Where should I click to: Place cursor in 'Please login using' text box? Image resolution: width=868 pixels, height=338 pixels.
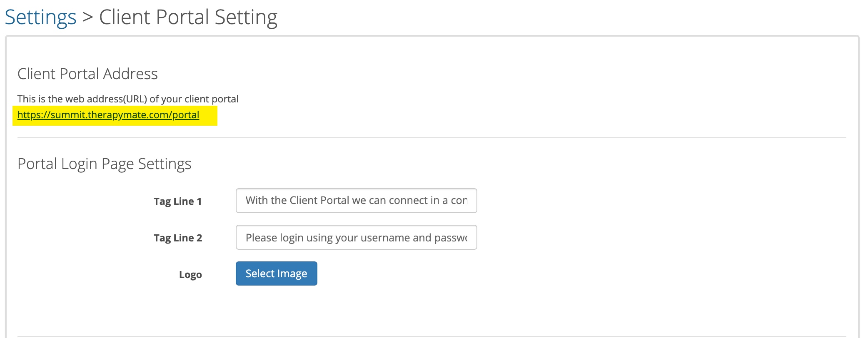[x=356, y=237]
